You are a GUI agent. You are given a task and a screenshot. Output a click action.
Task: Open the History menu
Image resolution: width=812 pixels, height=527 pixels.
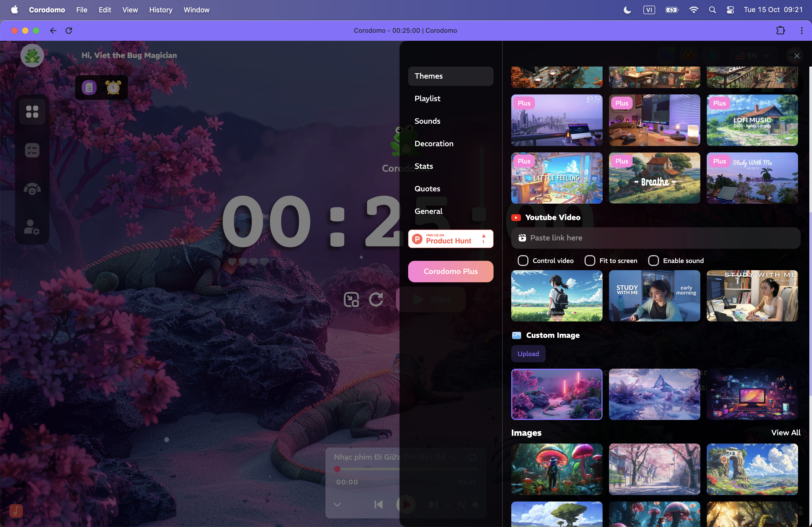click(x=161, y=10)
